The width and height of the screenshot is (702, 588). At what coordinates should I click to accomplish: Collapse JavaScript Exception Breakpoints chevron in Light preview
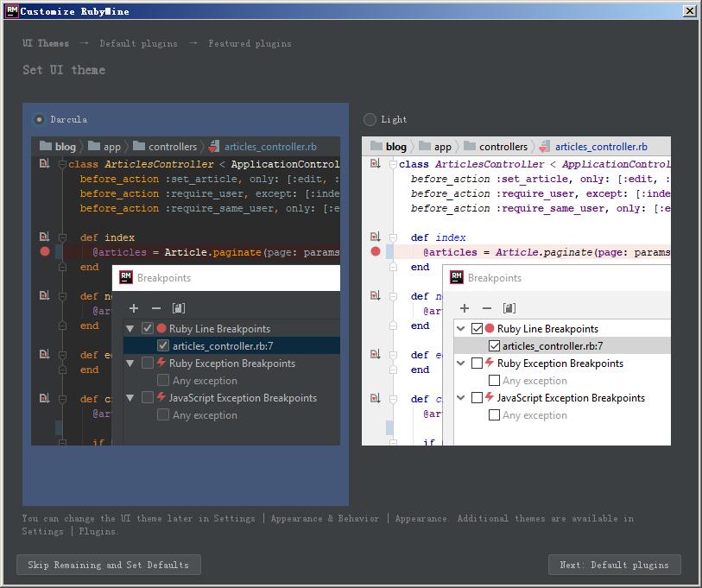pos(461,397)
